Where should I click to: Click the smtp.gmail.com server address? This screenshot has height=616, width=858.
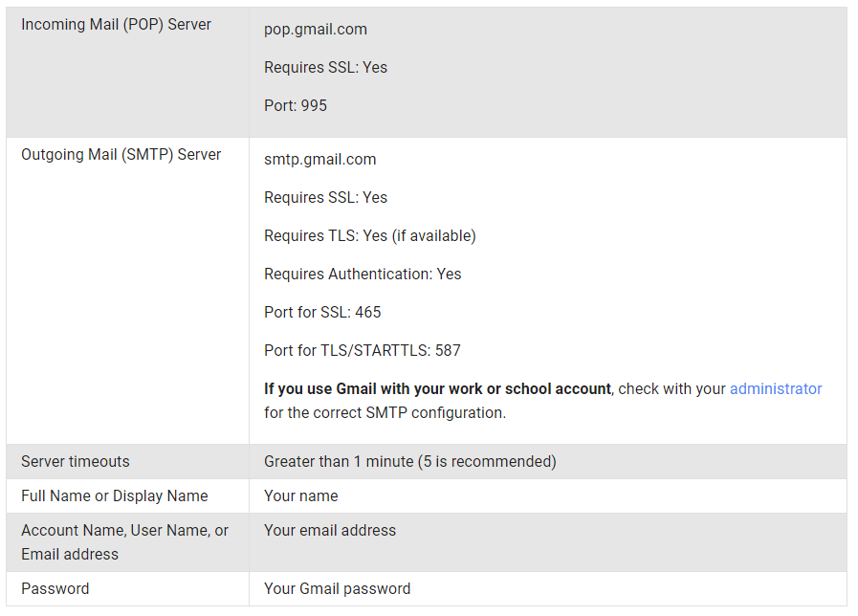coord(320,160)
